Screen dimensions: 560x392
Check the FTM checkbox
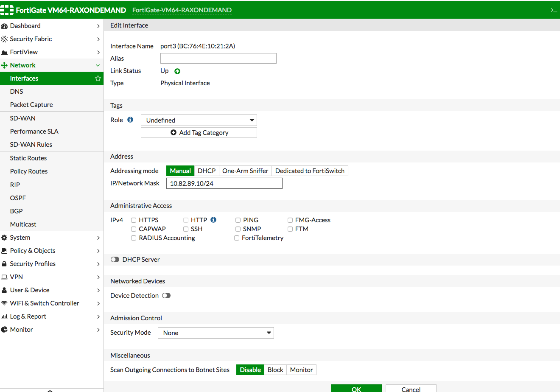coord(290,229)
